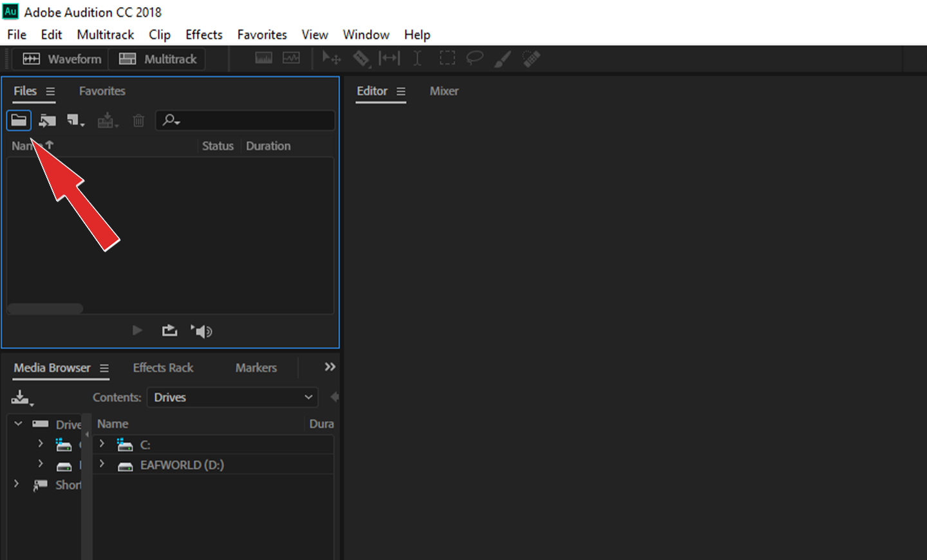Screen dimensions: 927x560
Task: Select the Spot Healing Brush tool
Action: click(x=531, y=59)
